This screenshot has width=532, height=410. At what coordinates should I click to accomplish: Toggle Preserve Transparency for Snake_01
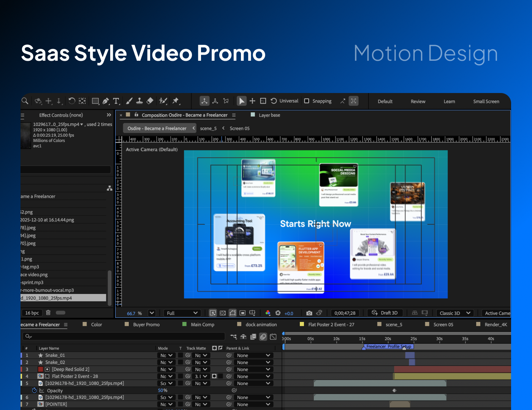coord(181,355)
